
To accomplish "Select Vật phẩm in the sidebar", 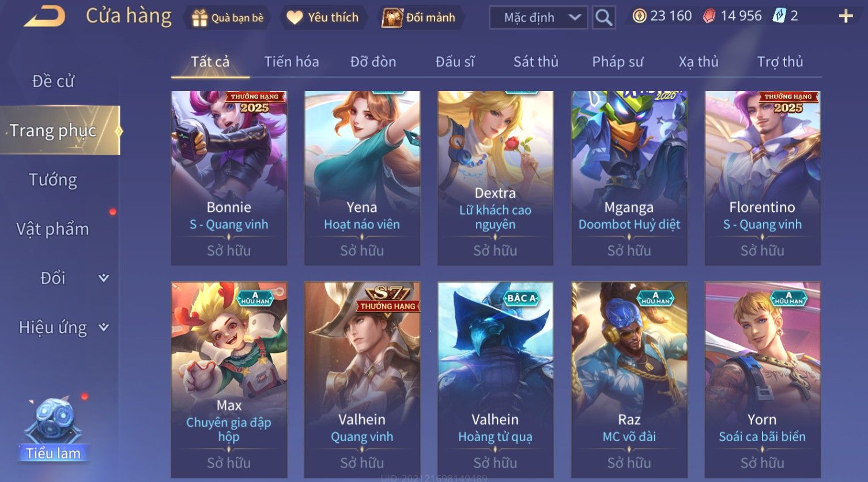I will tap(52, 229).
